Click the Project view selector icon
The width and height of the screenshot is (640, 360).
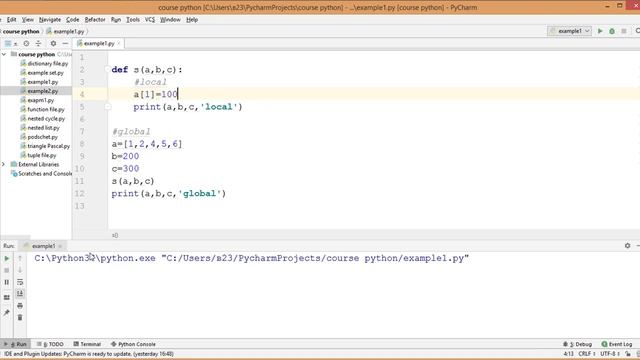(x=8, y=43)
